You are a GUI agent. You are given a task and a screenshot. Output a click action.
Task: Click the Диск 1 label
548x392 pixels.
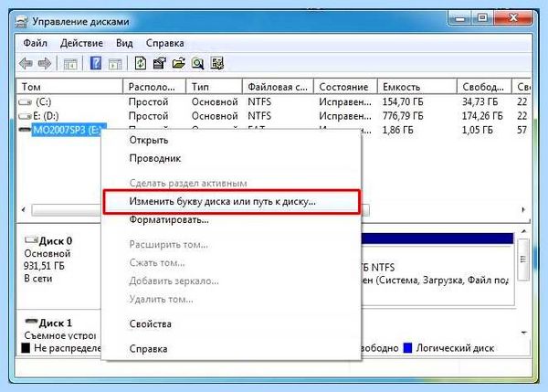pyautogui.click(x=56, y=323)
